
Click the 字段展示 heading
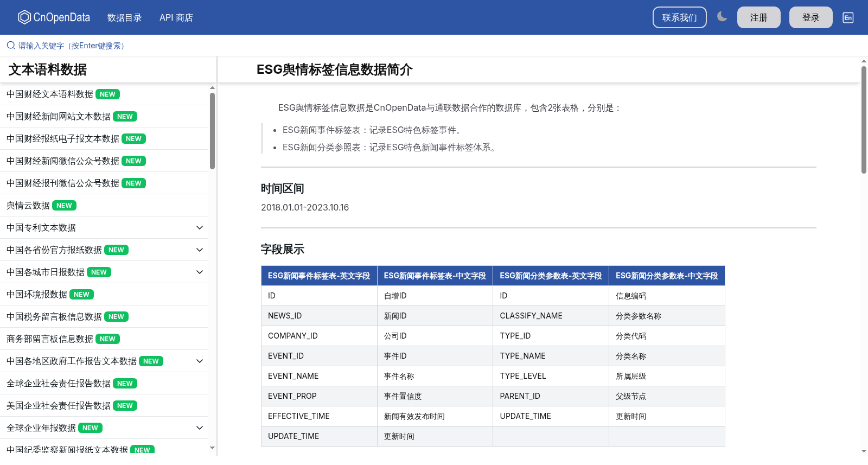(283, 250)
